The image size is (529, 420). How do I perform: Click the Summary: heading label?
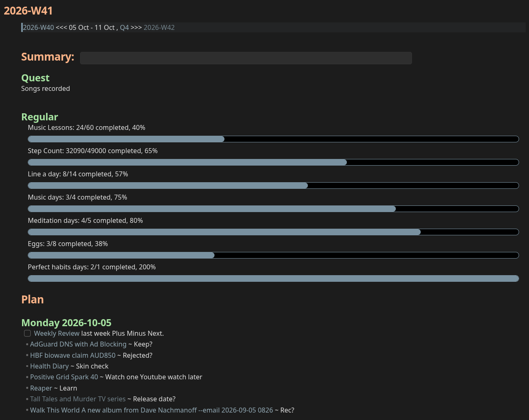tap(48, 57)
